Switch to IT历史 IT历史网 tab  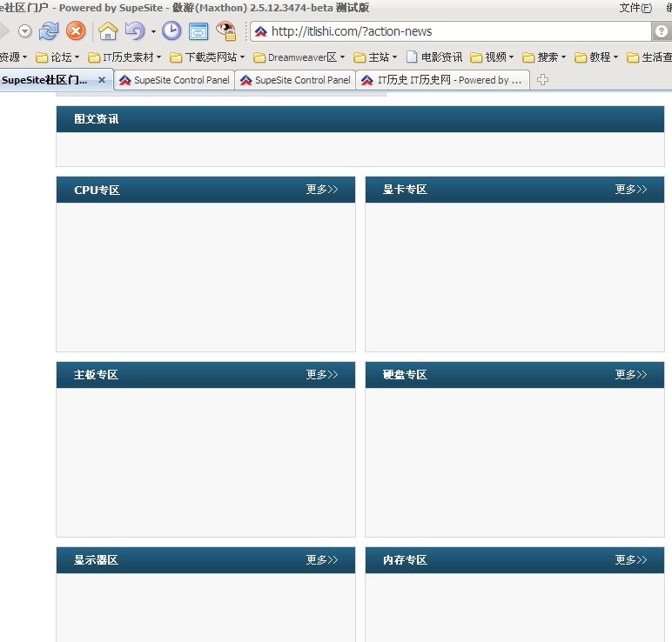(443, 80)
